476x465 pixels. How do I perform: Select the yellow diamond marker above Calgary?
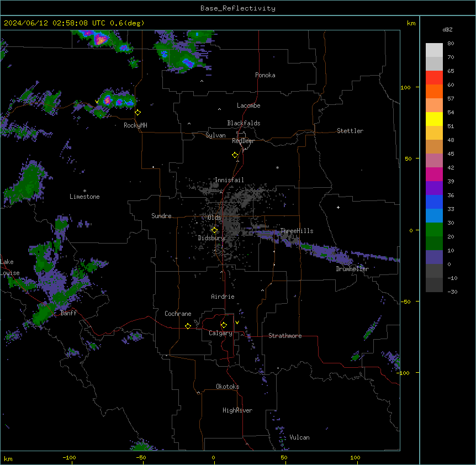224,325
